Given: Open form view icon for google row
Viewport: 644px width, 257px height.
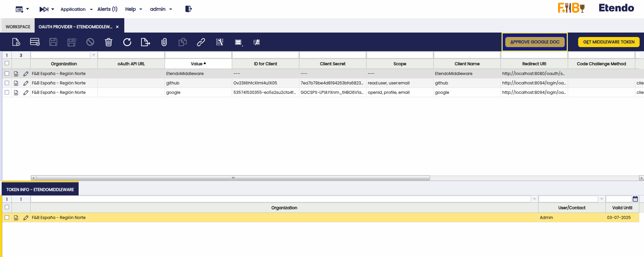Looking at the screenshot, I should [16, 93].
